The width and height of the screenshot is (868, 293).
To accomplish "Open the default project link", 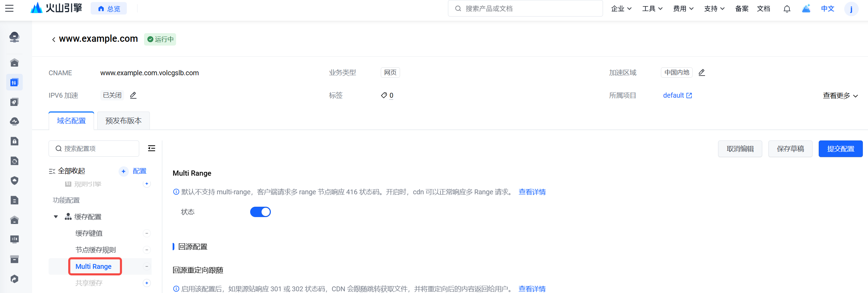I will coord(677,95).
